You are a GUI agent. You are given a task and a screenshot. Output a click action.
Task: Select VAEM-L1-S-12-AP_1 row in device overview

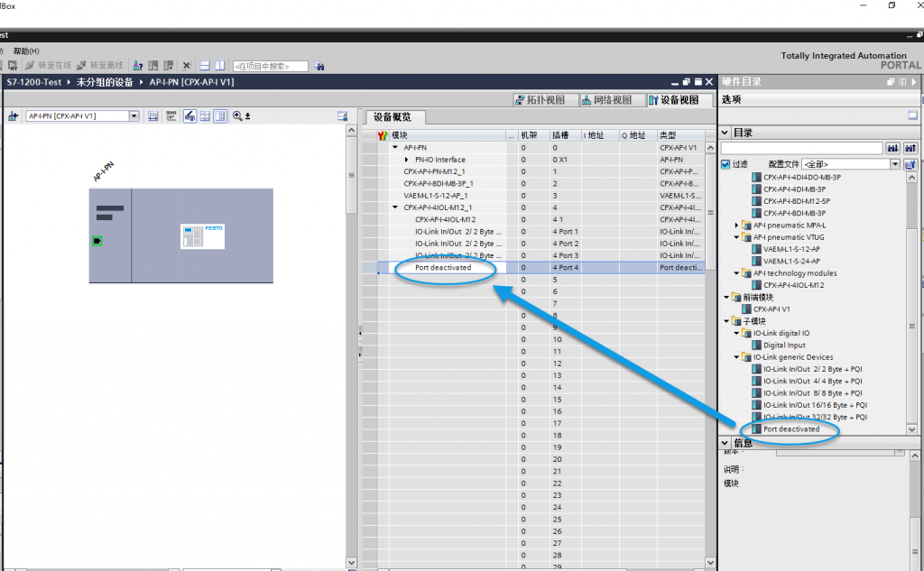(533, 196)
